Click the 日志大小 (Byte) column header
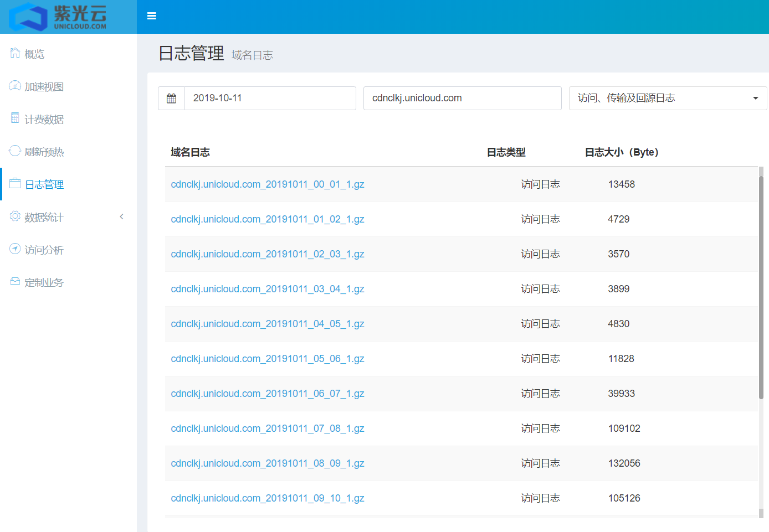 (622, 152)
